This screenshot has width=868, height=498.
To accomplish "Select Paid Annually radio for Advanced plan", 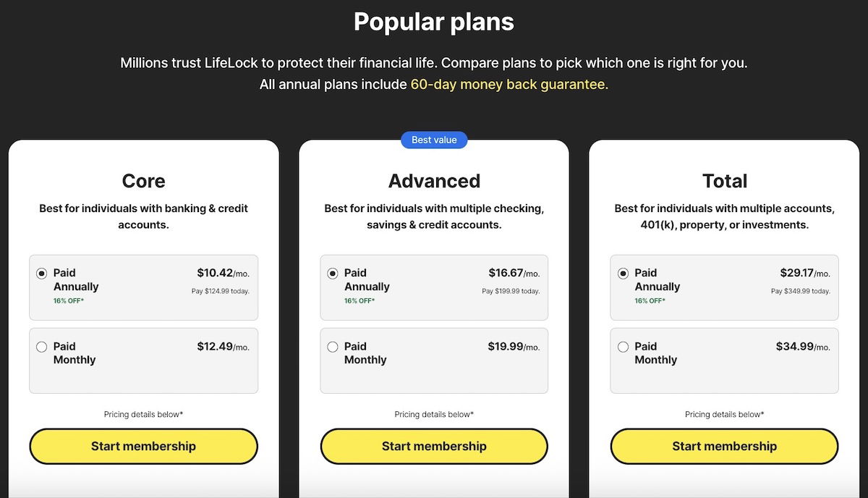I will click(333, 274).
